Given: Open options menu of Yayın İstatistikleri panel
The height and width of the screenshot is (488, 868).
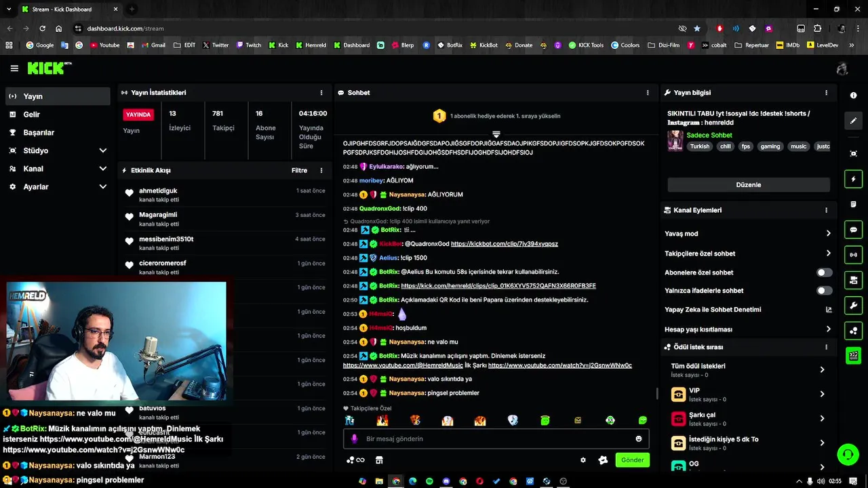Looking at the screenshot, I should point(321,93).
